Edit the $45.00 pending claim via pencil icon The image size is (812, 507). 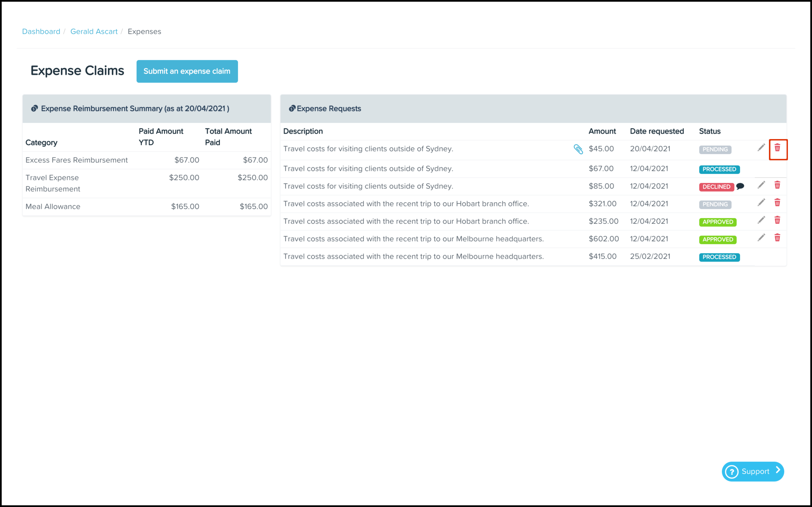tap(761, 148)
